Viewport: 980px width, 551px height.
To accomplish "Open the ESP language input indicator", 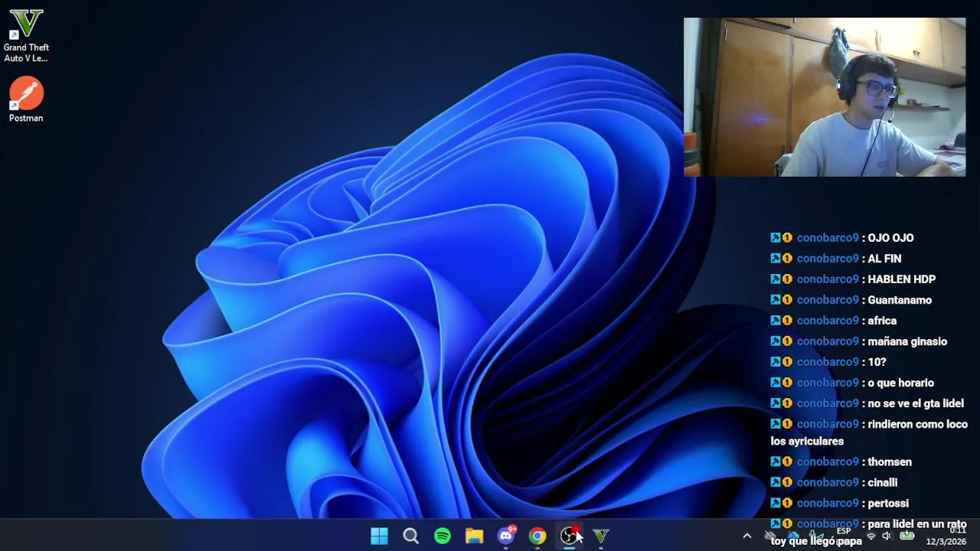I will pos(844,531).
